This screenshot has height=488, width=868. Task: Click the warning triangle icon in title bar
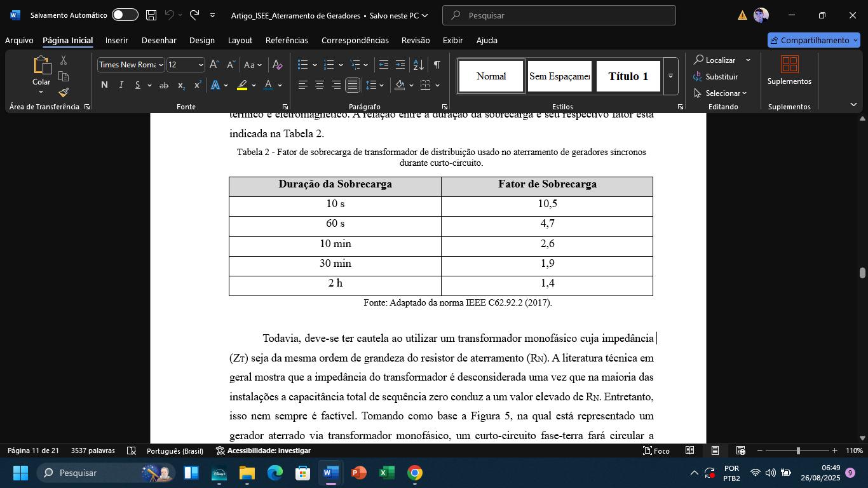click(x=742, y=15)
